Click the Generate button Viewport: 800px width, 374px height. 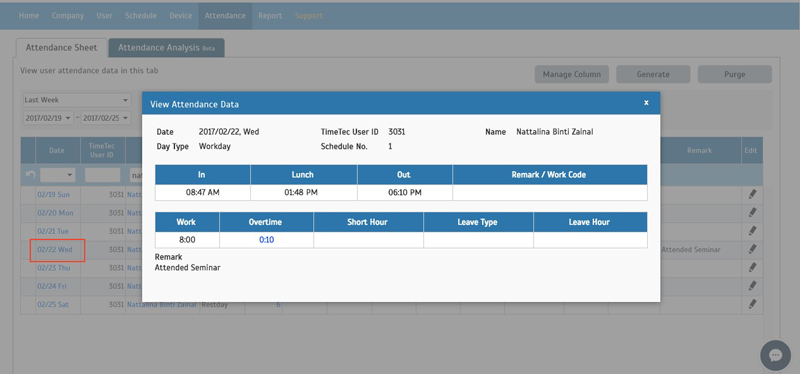pos(653,74)
